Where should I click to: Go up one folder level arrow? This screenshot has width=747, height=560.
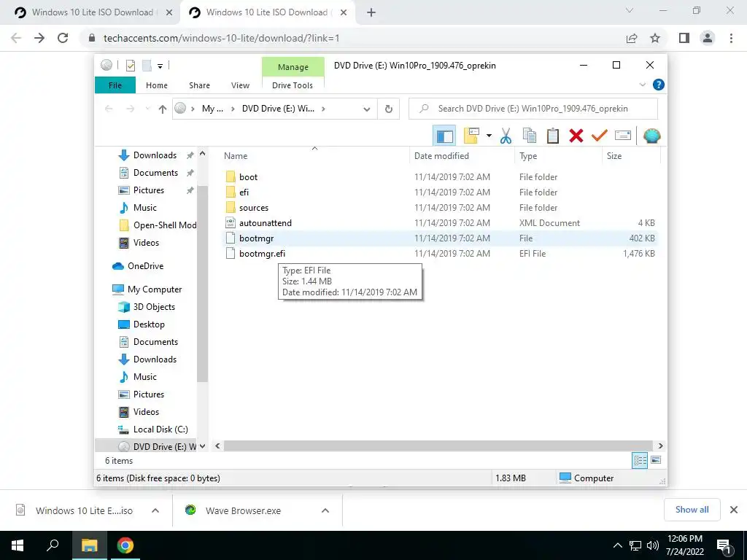[163, 109]
